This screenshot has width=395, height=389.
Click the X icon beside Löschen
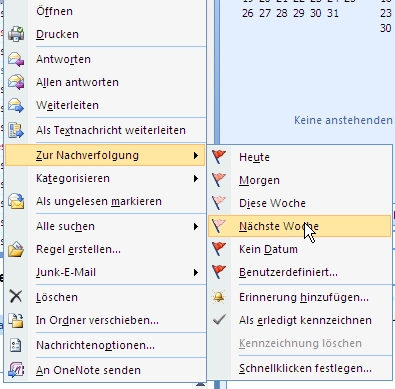click(x=16, y=296)
